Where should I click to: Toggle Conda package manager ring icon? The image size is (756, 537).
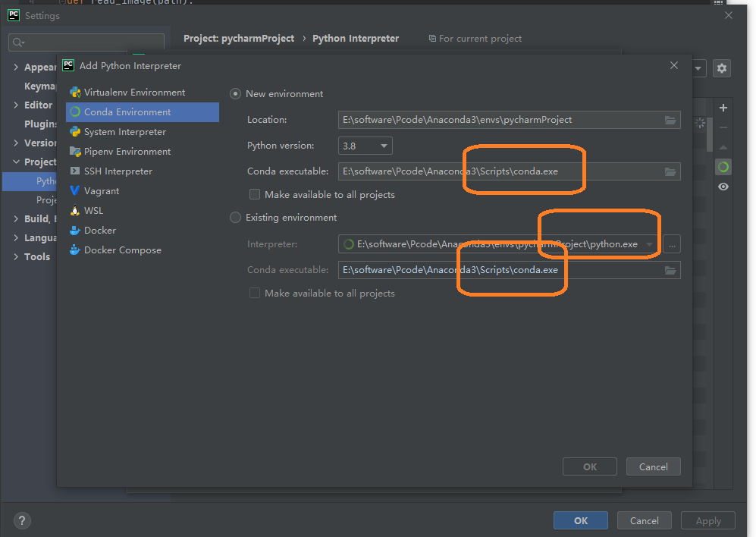coord(723,167)
